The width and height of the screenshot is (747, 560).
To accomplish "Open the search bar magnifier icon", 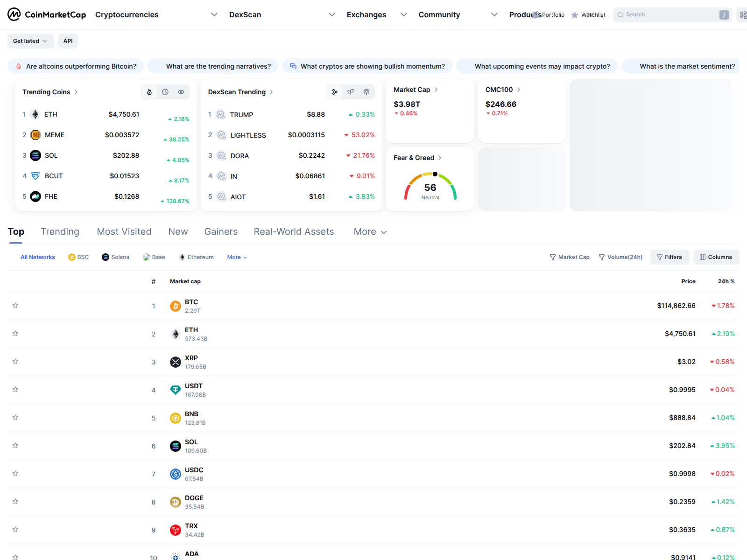I will point(620,14).
